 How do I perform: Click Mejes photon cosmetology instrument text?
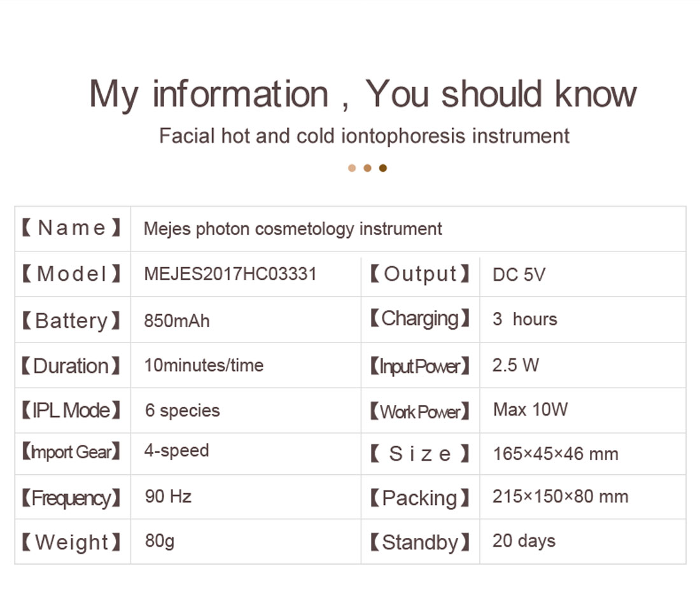[x=293, y=229]
